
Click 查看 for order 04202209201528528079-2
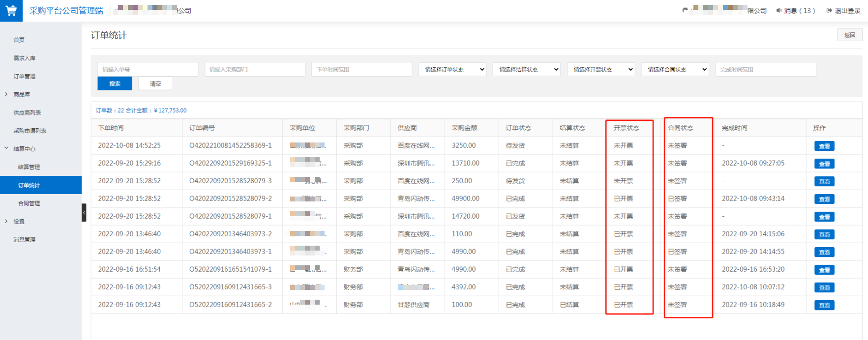tap(824, 199)
